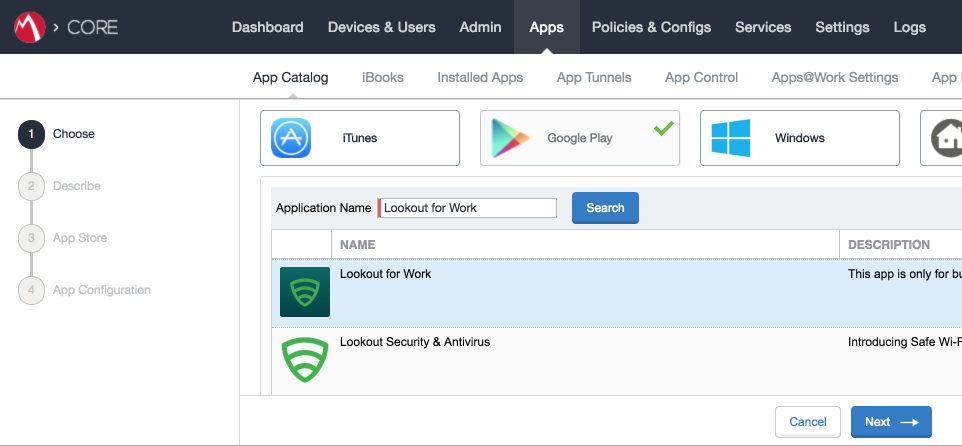
Task: Click the App Configuration step label
Action: (102, 290)
